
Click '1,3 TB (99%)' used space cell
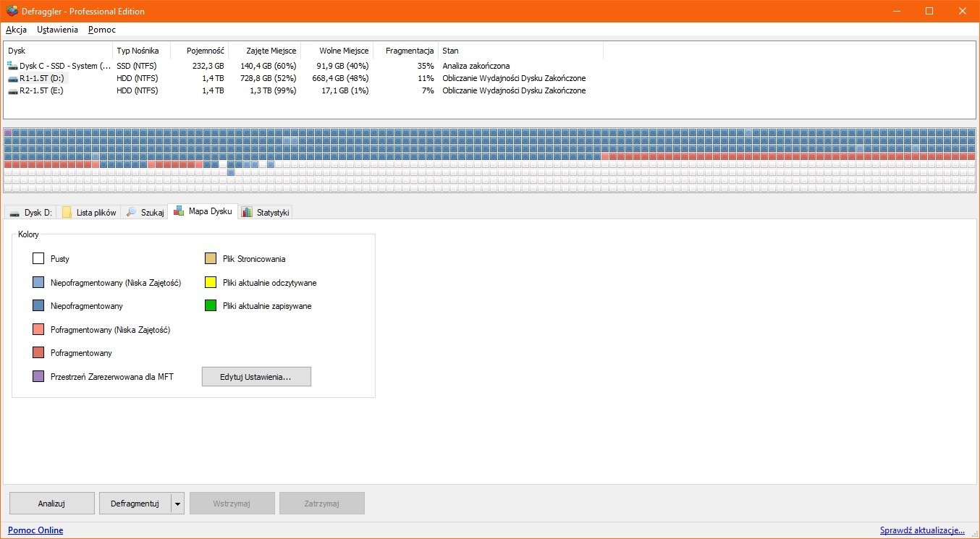point(274,91)
